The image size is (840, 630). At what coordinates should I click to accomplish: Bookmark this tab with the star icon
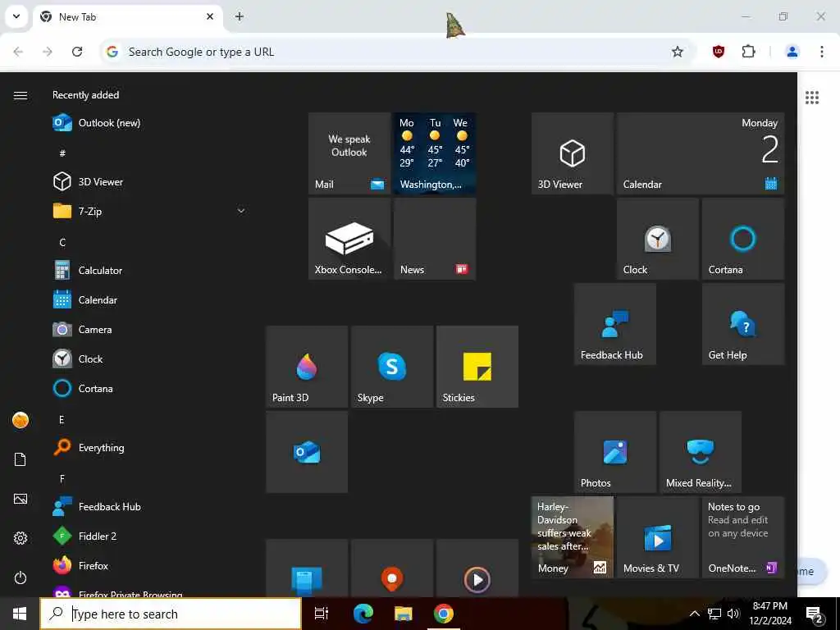[x=677, y=52]
